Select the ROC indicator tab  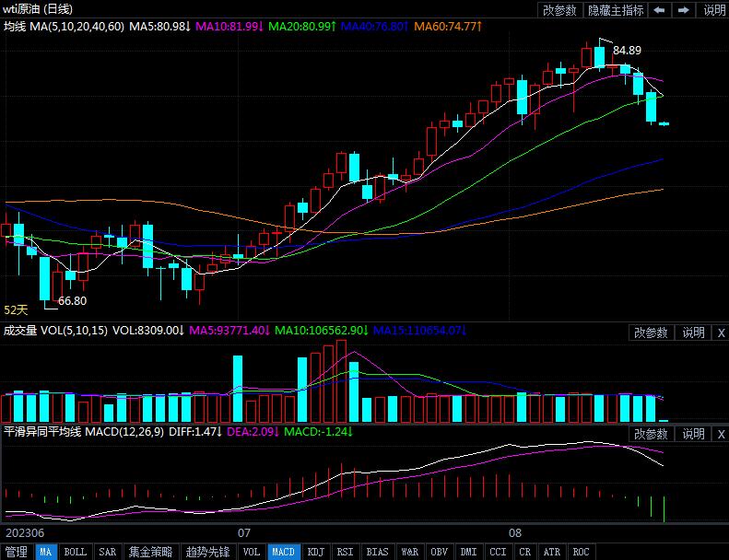pos(581,552)
